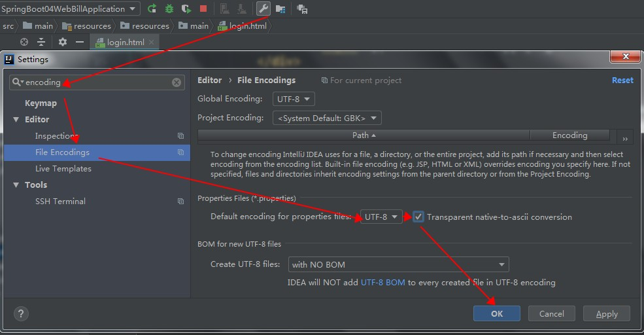Click project-level icon beside SSH Terminal
This screenshot has width=644, height=335.
pos(180,201)
